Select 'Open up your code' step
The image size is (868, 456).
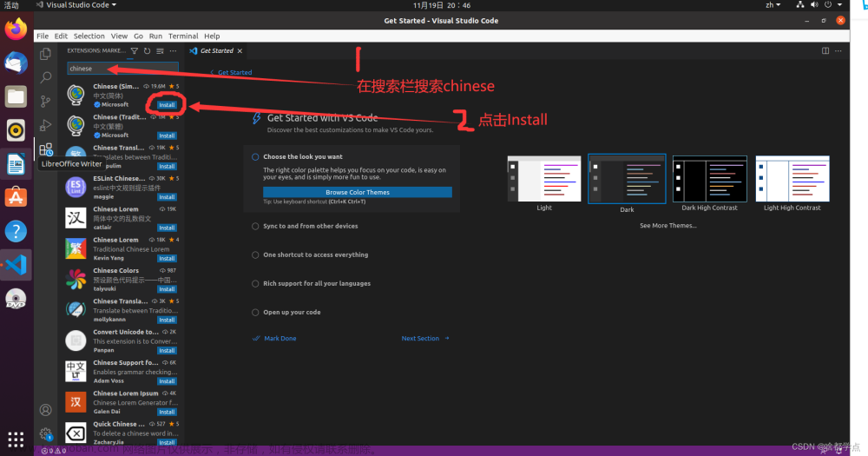[x=292, y=313]
